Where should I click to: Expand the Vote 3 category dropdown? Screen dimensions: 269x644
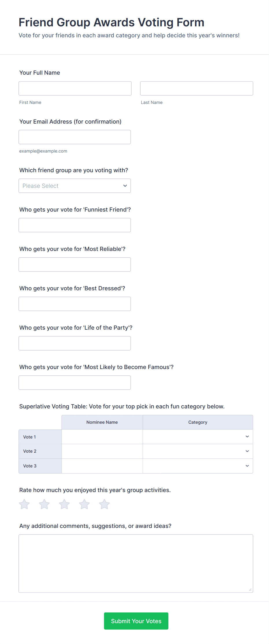(x=198, y=466)
